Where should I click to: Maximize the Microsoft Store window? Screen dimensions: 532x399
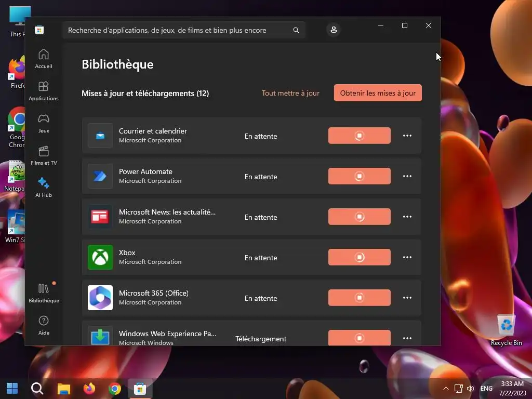click(x=404, y=25)
